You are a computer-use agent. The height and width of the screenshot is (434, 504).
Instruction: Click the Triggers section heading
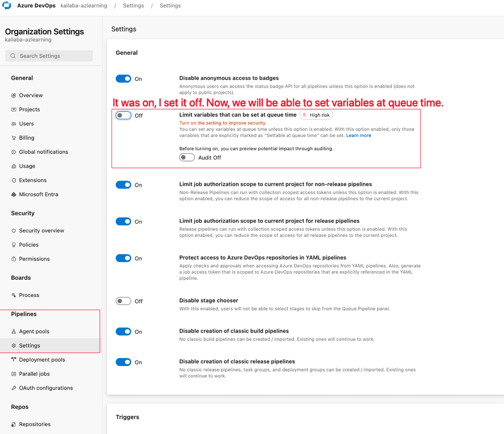tap(127, 417)
